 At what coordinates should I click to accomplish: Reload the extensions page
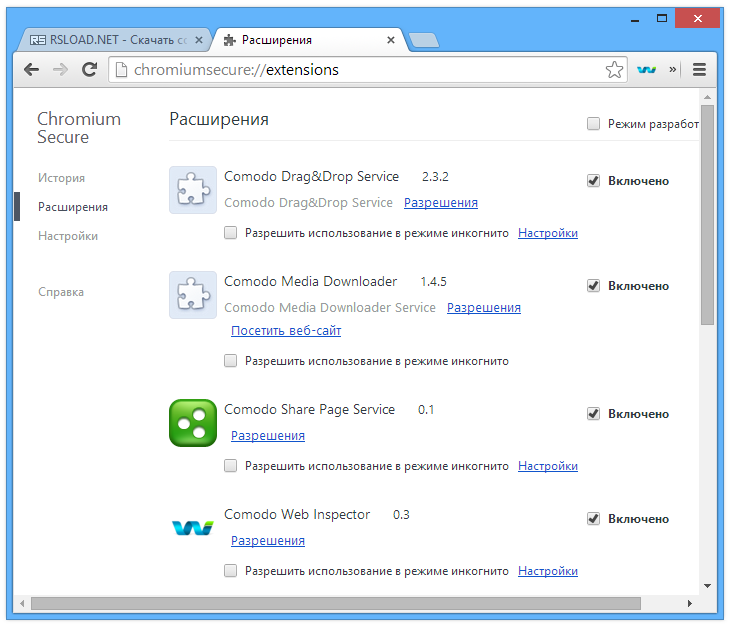[x=89, y=70]
